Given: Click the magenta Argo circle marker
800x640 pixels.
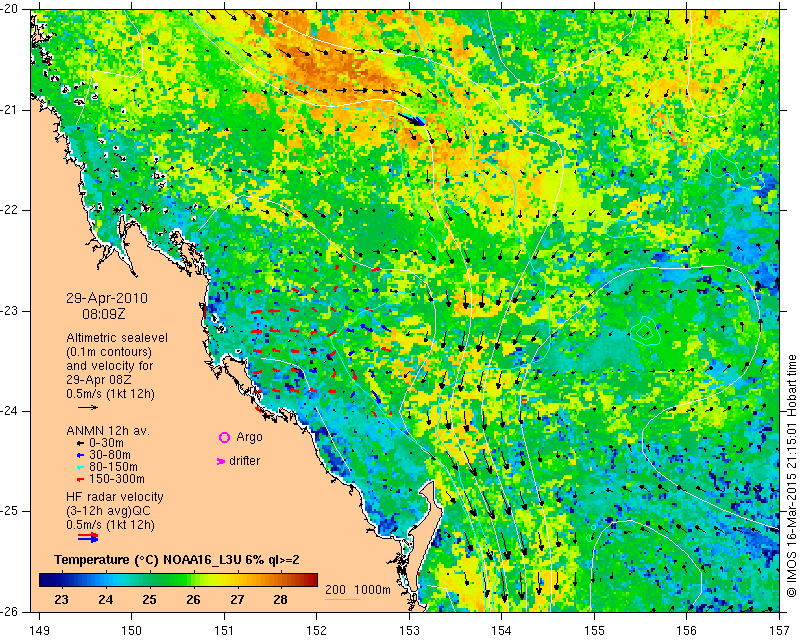Looking at the screenshot, I should tap(224, 437).
